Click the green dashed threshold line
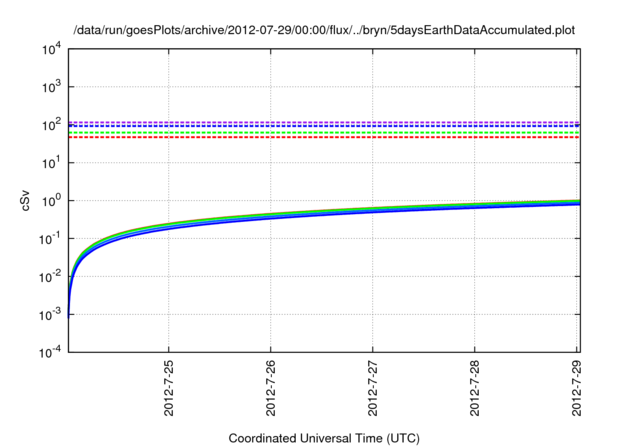640x448 pixels. 324,133
